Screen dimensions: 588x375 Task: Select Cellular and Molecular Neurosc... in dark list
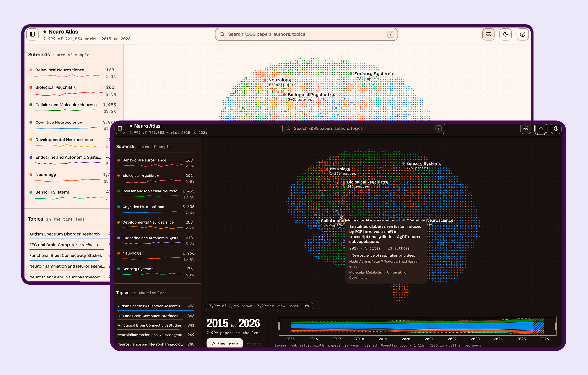pyautogui.click(x=156, y=194)
